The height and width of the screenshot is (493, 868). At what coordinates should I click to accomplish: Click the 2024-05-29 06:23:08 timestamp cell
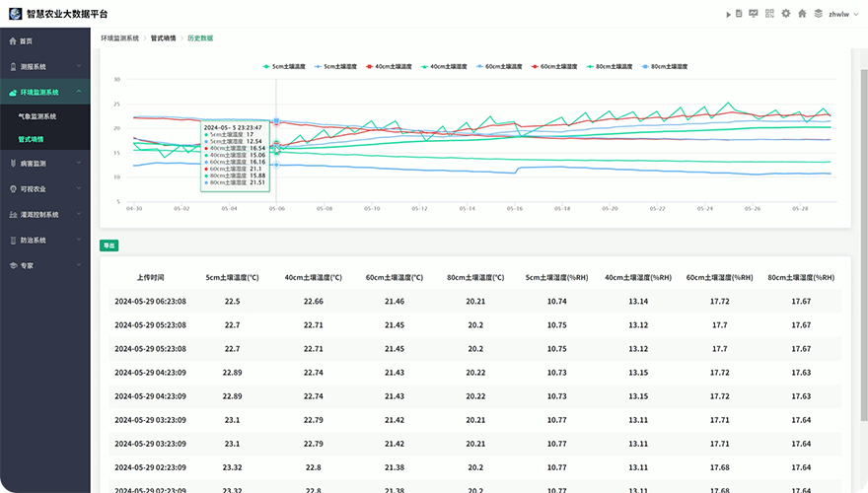point(150,302)
